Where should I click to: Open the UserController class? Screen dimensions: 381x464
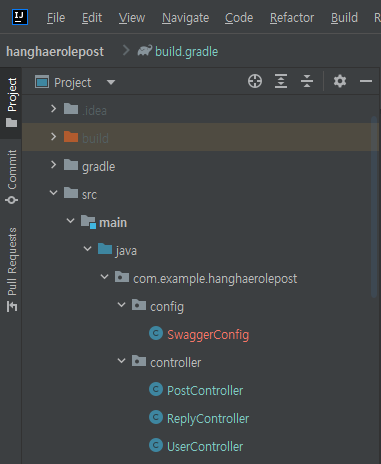(x=205, y=447)
